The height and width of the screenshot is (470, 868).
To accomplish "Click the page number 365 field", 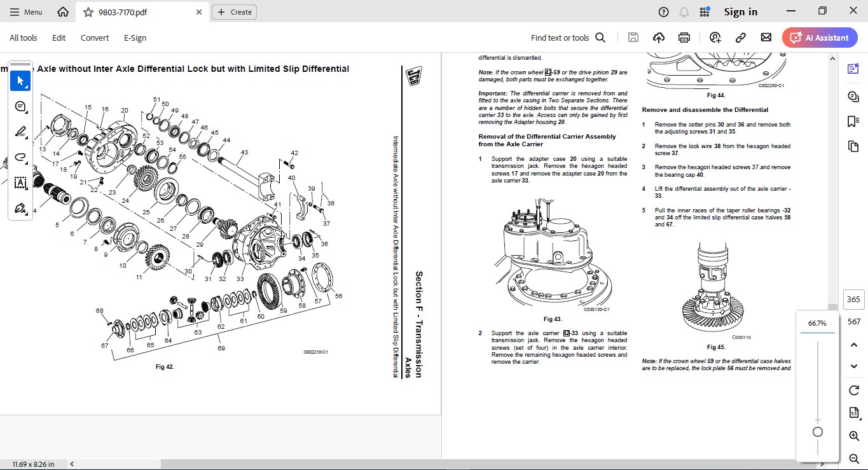I will (x=853, y=300).
